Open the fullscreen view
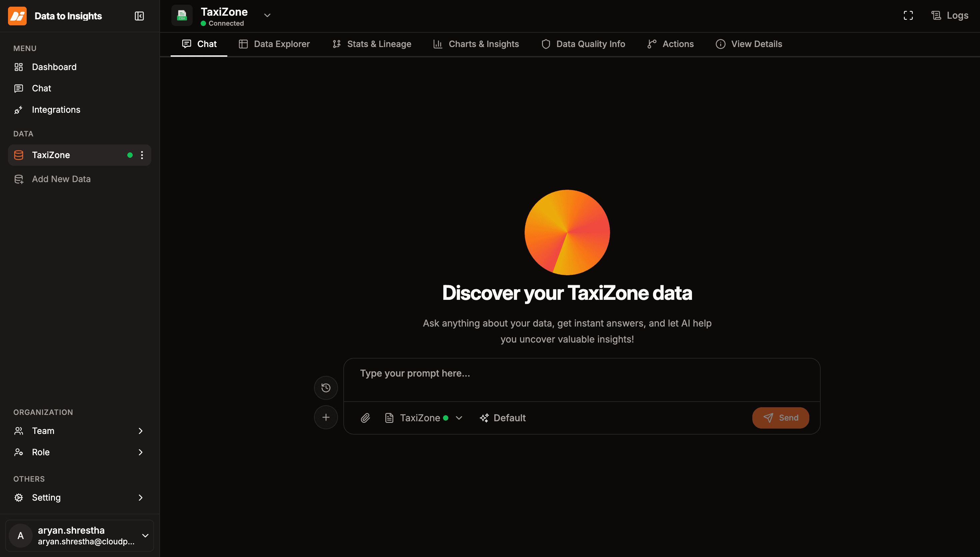The image size is (980, 557). tap(908, 15)
